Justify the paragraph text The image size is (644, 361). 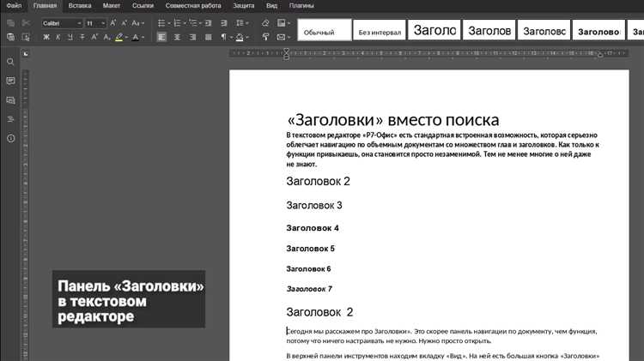[x=209, y=38]
